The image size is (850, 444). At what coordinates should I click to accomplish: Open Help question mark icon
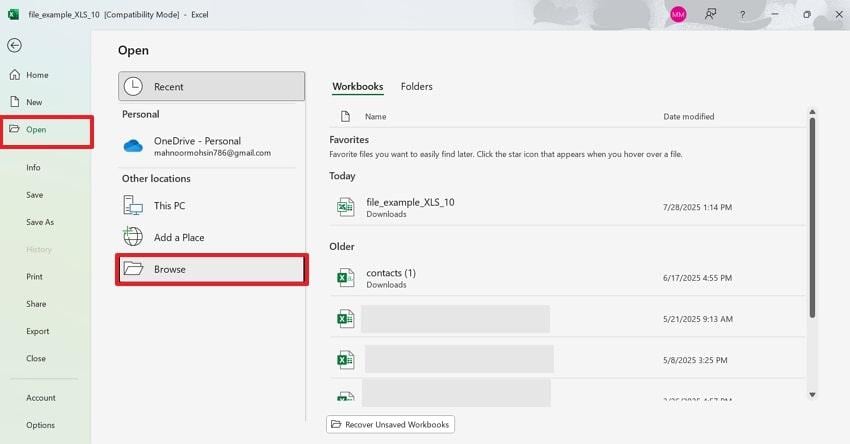742,15
